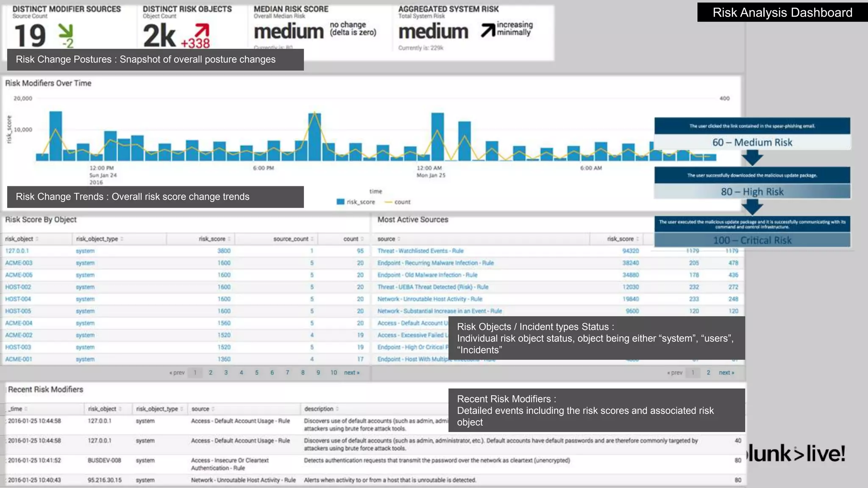Open risk object HOST-005

pos(18,311)
